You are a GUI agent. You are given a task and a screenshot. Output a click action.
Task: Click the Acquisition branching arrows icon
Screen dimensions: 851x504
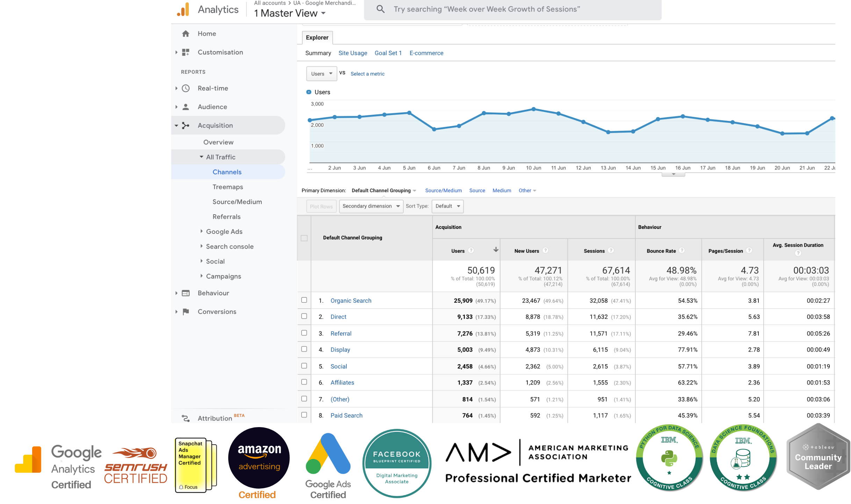(x=186, y=125)
